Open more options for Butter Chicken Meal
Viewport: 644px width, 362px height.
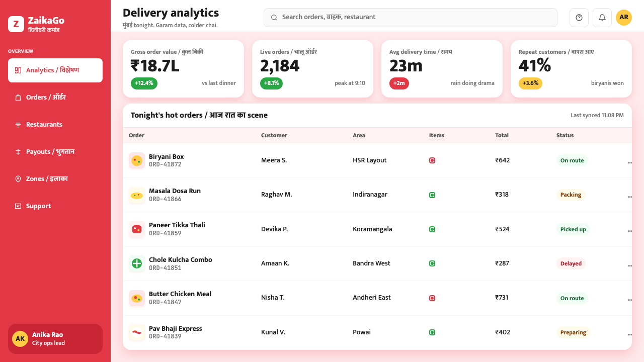629,300
